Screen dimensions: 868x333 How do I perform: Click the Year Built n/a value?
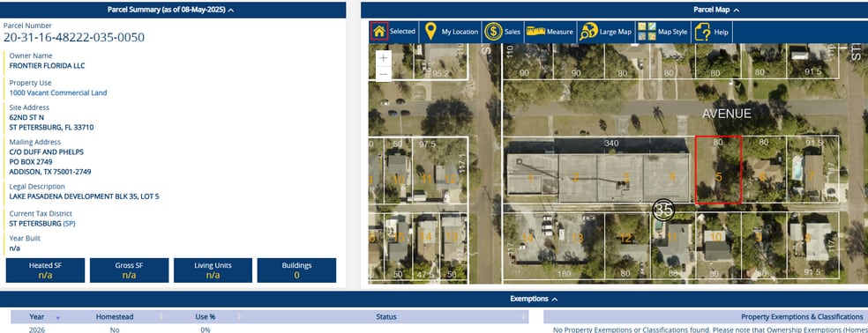click(x=15, y=248)
